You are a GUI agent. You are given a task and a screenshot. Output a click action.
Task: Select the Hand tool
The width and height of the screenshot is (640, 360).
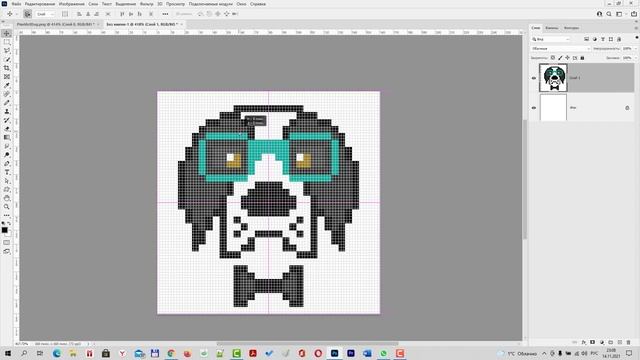(7, 198)
